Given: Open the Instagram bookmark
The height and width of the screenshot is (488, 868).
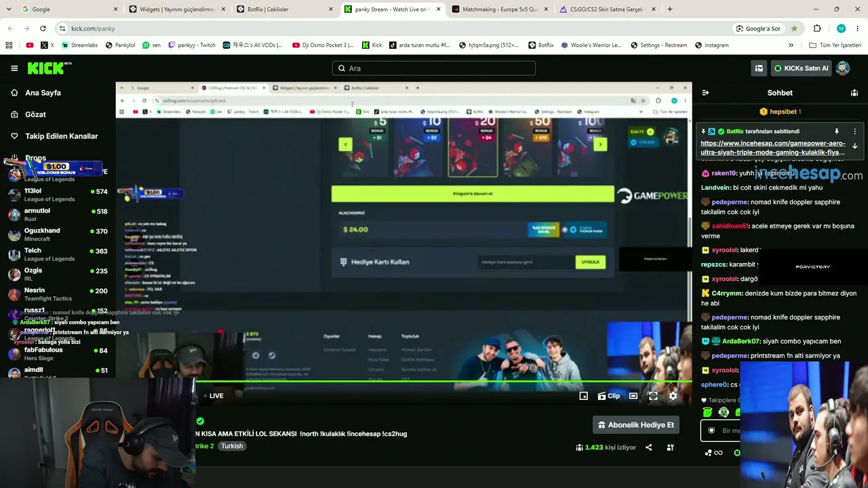Looking at the screenshot, I should point(712,45).
